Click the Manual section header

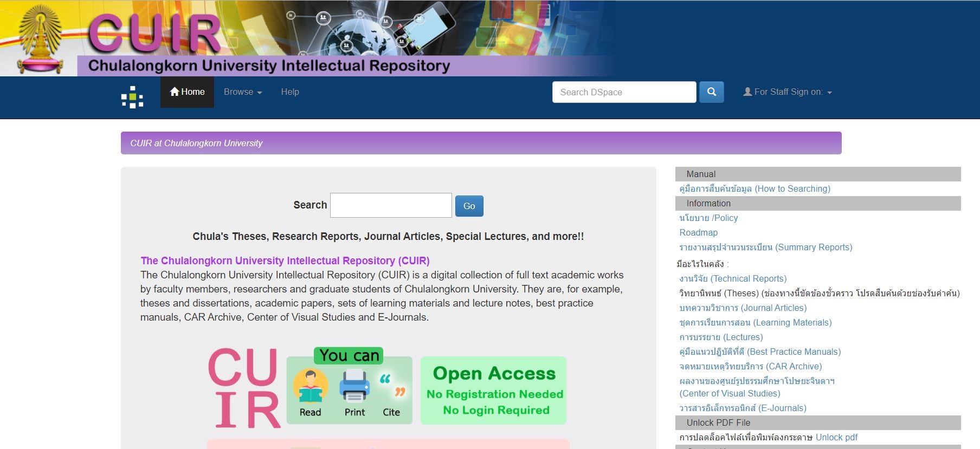click(818, 174)
